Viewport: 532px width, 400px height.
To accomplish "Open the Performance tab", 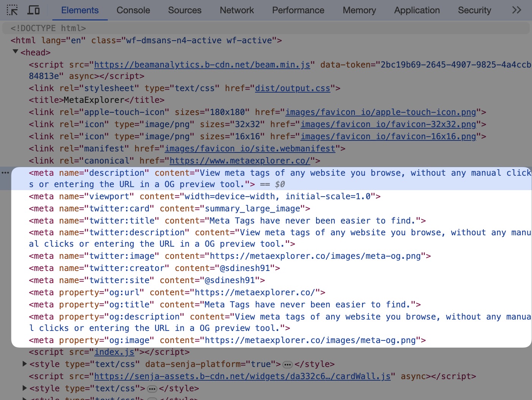I will pos(298,10).
